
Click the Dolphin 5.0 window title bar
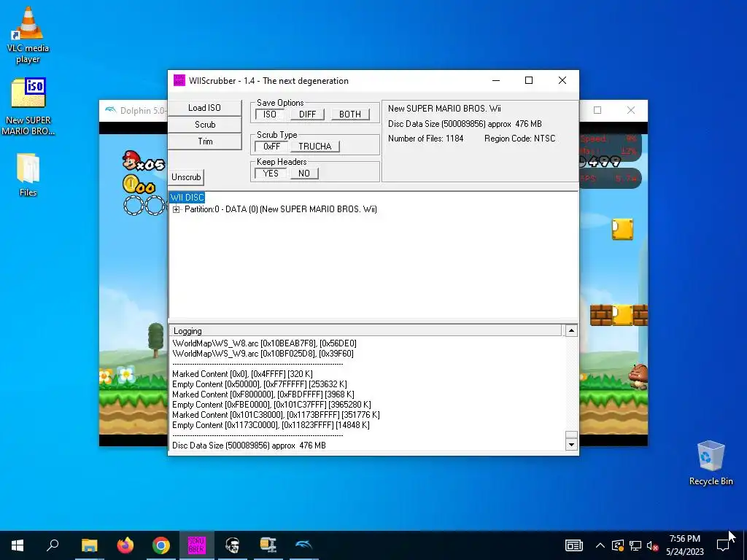click(133, 111)
